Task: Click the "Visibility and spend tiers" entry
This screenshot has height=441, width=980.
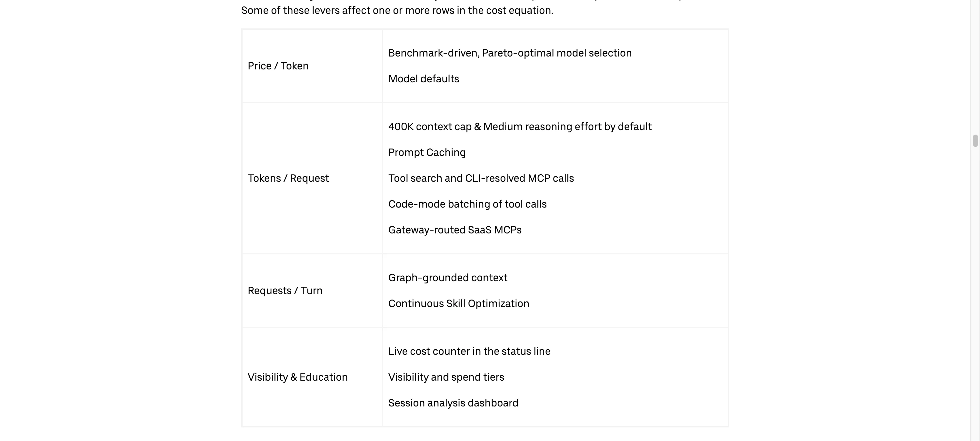Action: coord(446,377)
